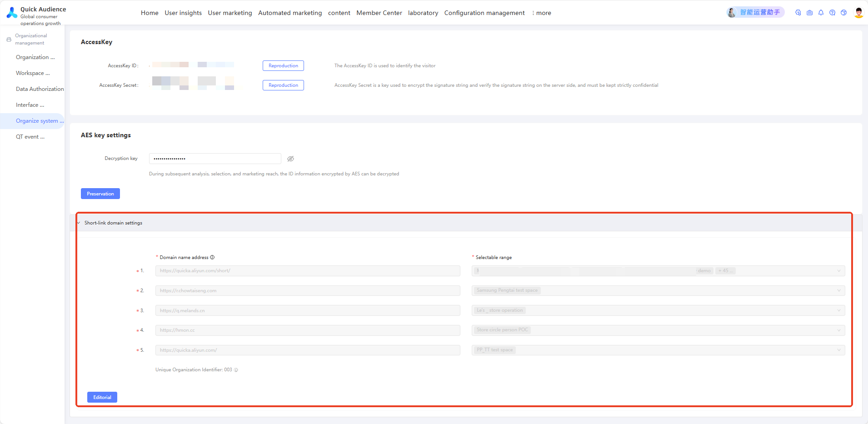Open Le's_store operation range dropdown

658,310
